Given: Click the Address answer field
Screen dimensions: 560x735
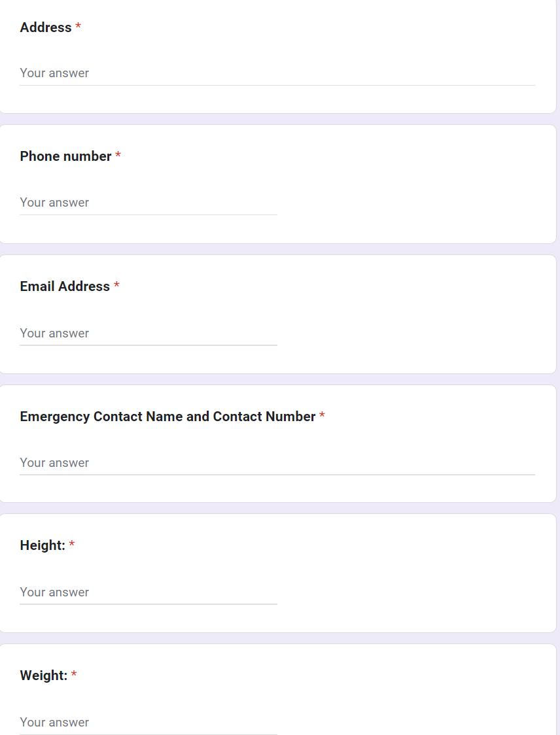Looking at the screenshot, I should [x=277, y=73].
